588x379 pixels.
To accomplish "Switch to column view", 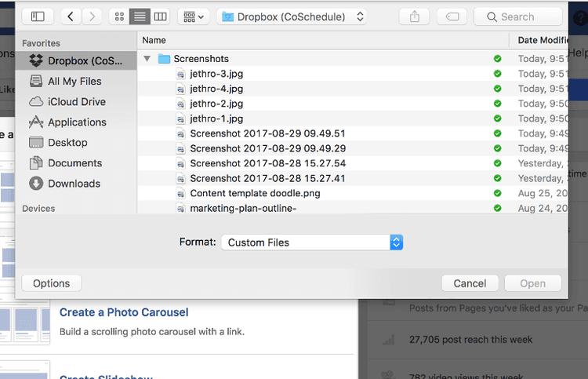I will (160, 16).
